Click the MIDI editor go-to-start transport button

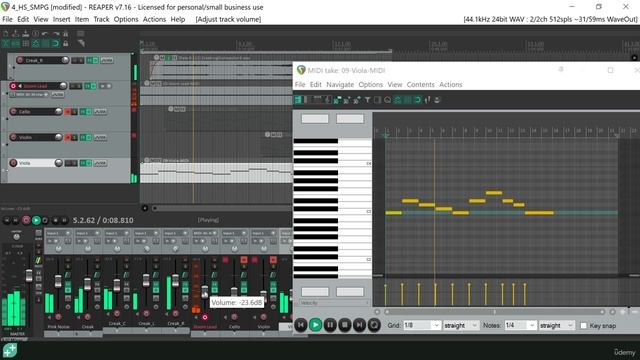pyautogui.click(x=301, y=325)
